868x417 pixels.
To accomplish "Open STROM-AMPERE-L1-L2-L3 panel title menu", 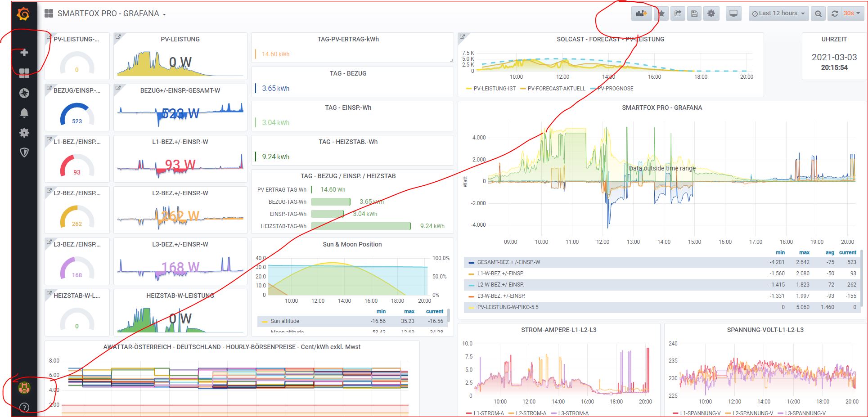I will tap(558, 330).
